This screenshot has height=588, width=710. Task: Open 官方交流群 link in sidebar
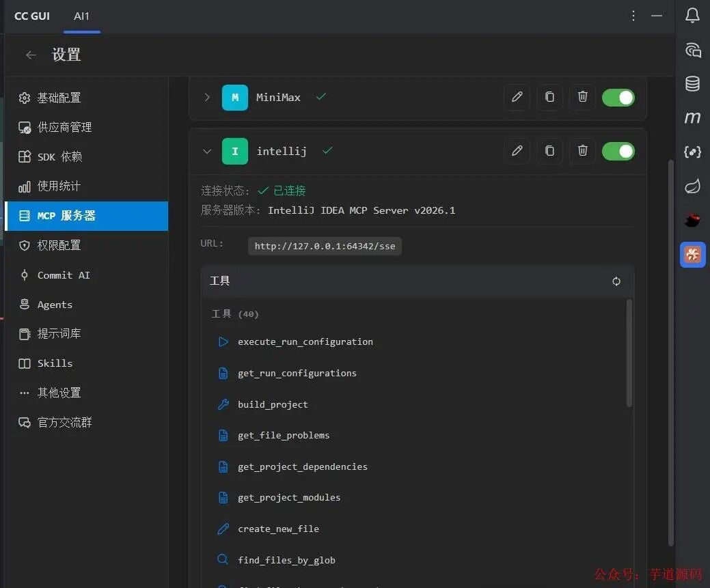(86, 422)
